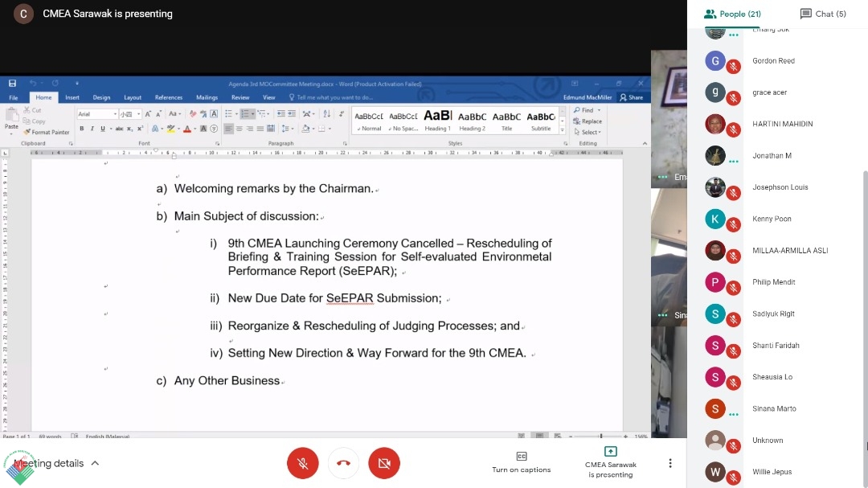Click the Show/Hide paragraph marks icon
The width and height of the screenshot is (868, 488).
click(341, 113)
